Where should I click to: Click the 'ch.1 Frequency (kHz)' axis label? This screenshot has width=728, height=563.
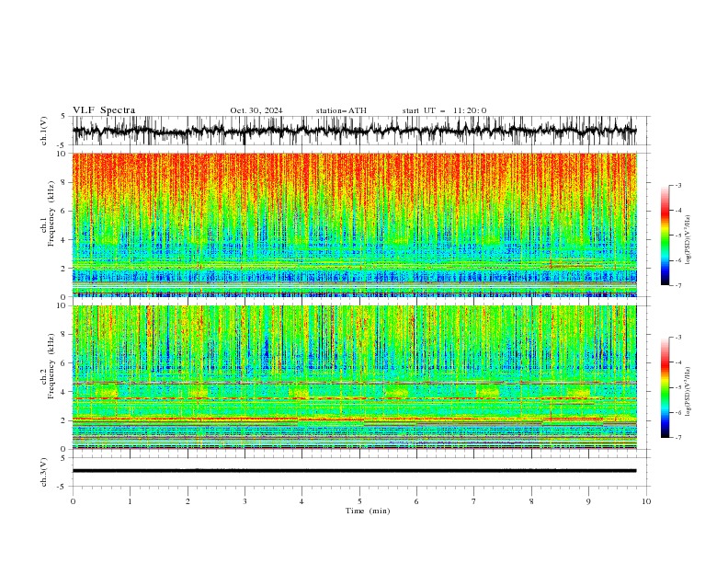[x=48, y=212]
